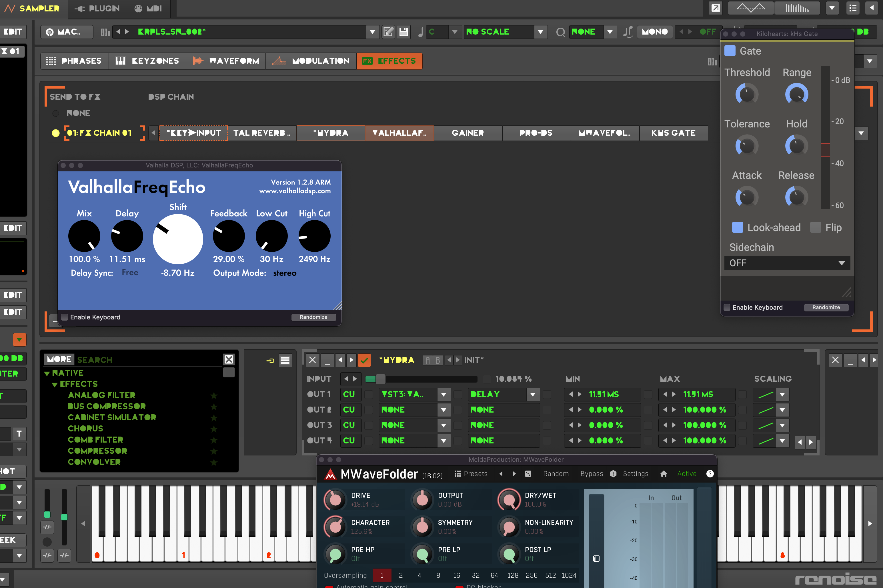Click the MWaveFolder DRIVE knob
The height and width of the screenshot is (588, 883).
click(x=335, y=499)
